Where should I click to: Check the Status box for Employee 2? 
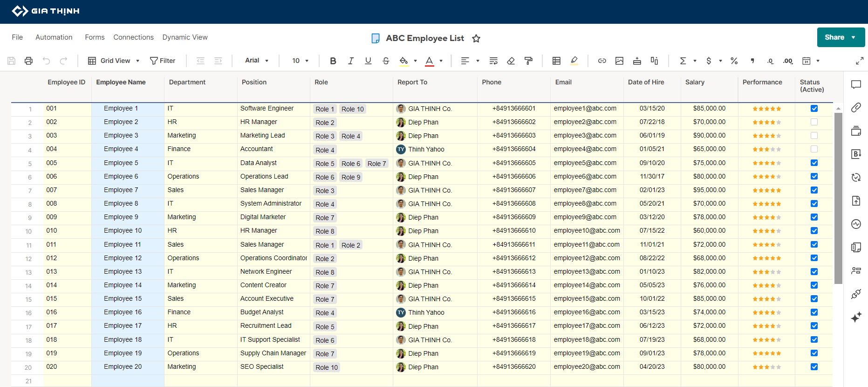click(x=814, y=122)
